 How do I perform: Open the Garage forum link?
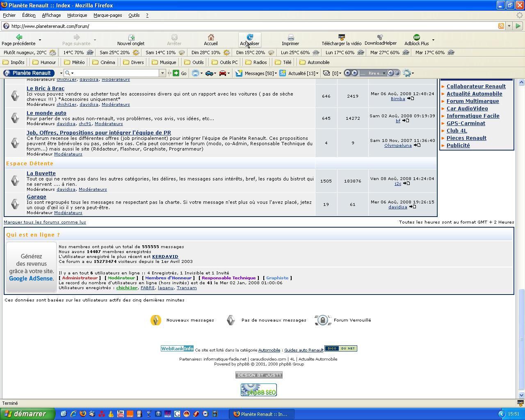click(x=37, y=196)
